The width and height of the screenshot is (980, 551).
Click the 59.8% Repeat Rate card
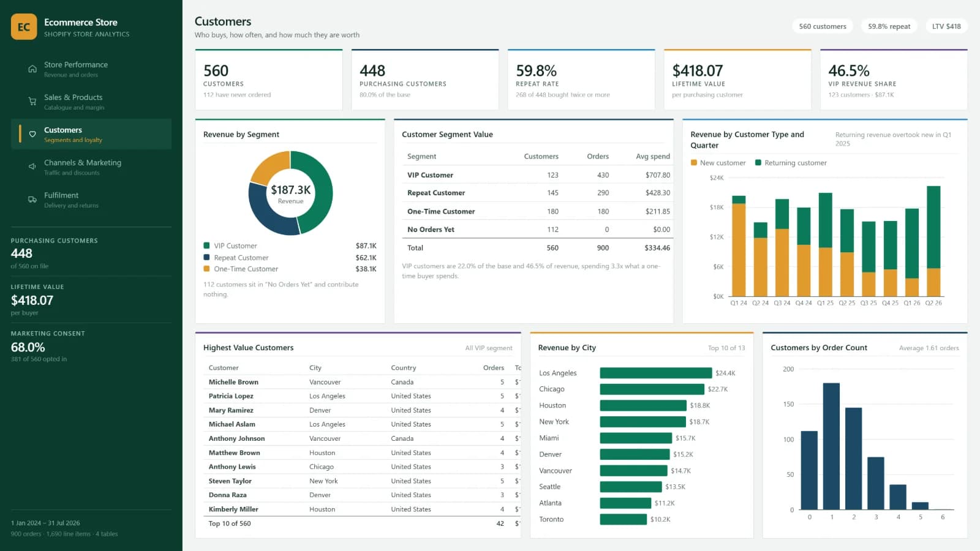coord(581,80)
